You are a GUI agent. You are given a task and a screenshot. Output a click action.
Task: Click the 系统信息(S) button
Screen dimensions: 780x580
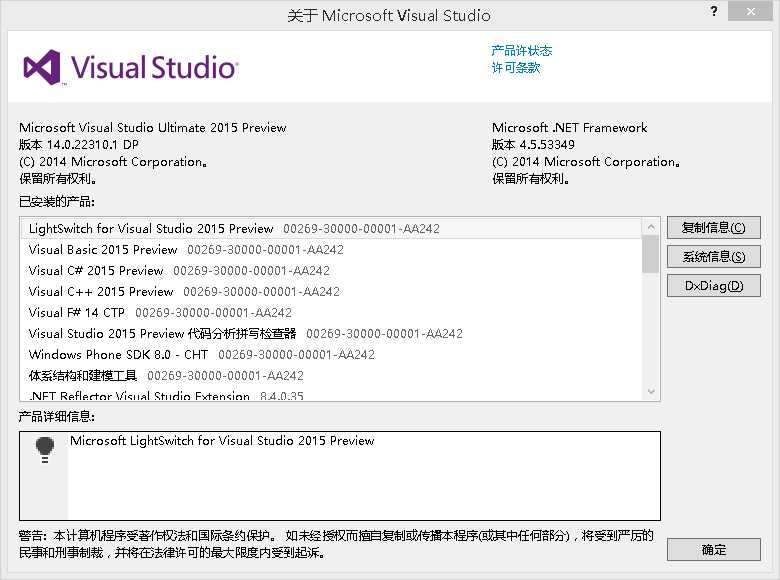pos(713,257)
